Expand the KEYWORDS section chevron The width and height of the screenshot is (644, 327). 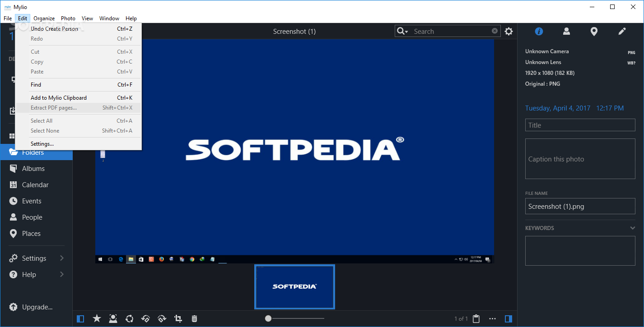click(x=633, y=228)
